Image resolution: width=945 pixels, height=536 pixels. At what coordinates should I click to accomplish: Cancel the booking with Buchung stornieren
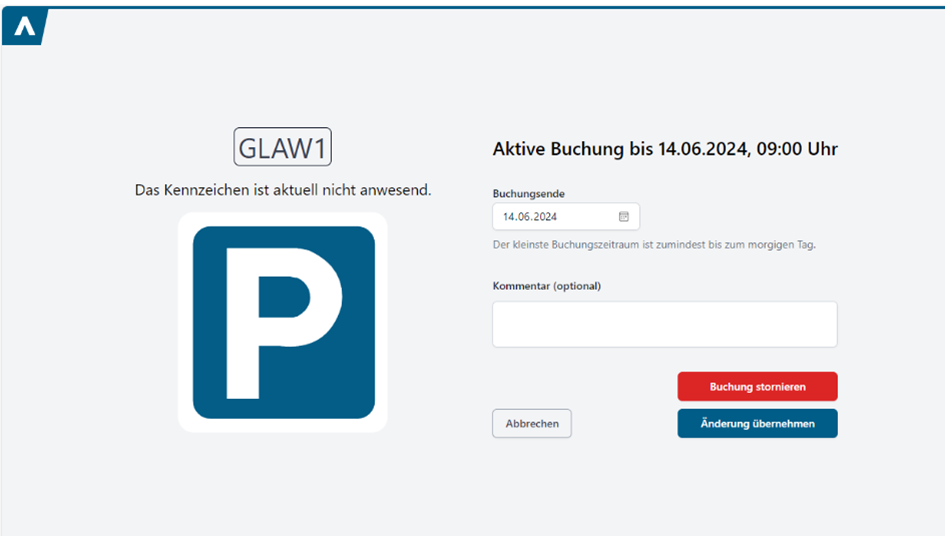(x=758, y=386)
